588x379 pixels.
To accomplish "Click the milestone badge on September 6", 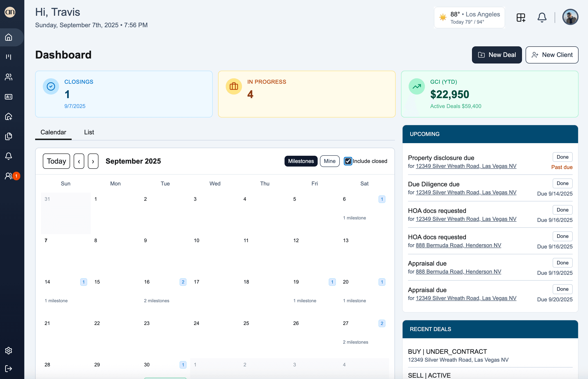I will [x=382, y=199].
